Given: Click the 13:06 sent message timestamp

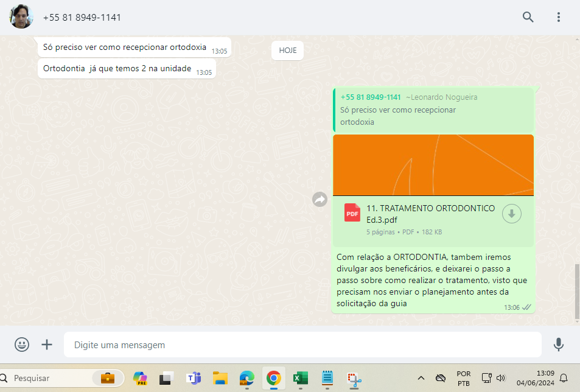Looking at the screenshot, I should point(512,307).
